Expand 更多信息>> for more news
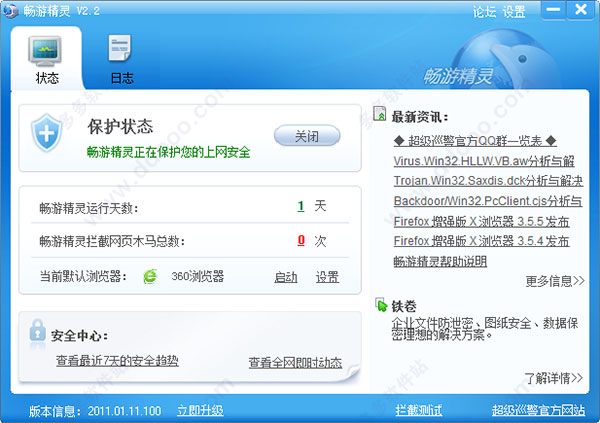Viewport: 600px width, 423px height. [x=555, y=281]
